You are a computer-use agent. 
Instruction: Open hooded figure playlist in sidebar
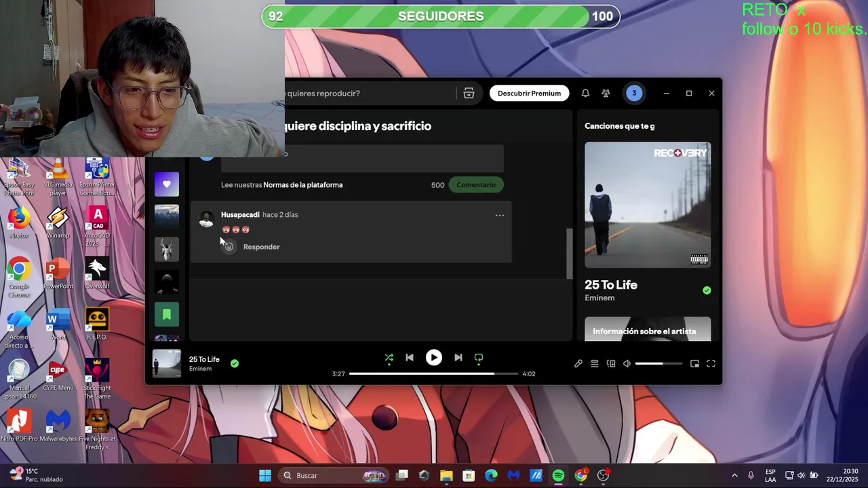(x=167, y=282)
